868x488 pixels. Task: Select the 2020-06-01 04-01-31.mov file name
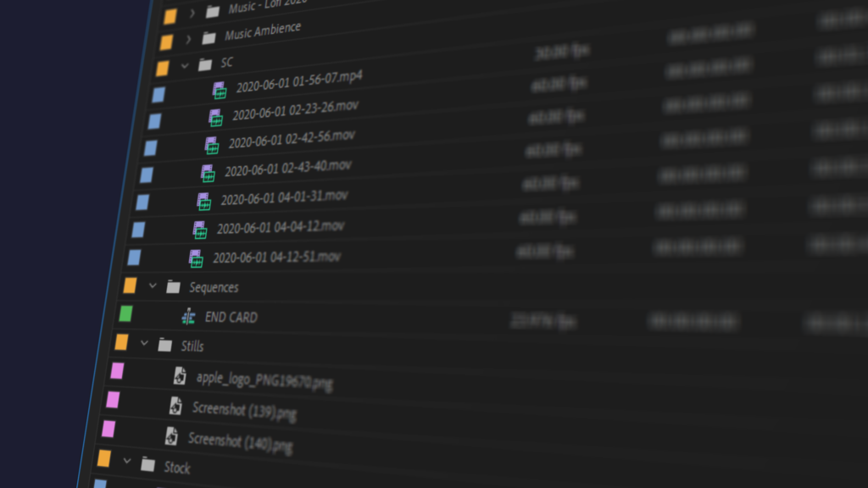284,197
